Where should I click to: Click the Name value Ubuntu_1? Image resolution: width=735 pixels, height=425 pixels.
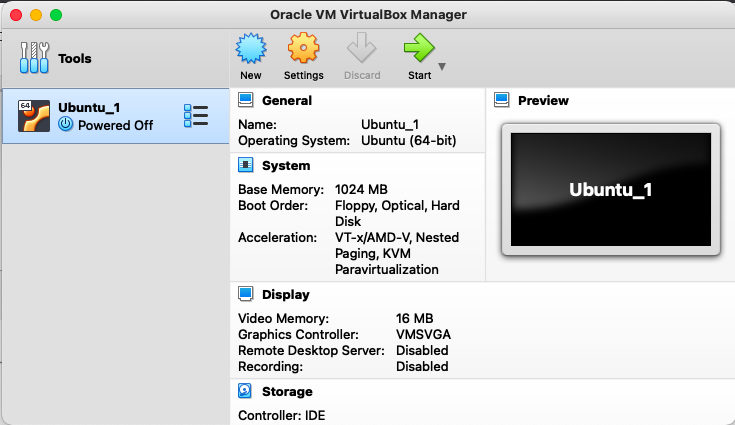390,125
